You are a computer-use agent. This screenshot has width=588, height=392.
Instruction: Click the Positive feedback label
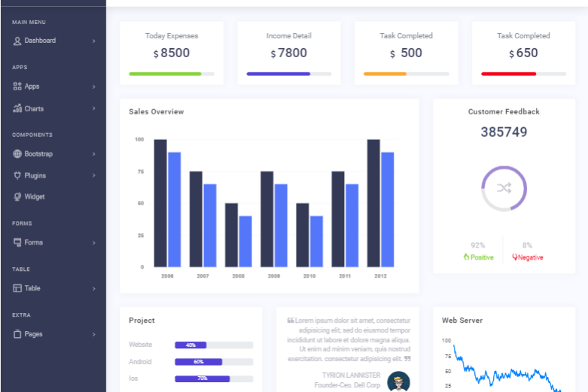pyautogui.click(x=479, y=257)
